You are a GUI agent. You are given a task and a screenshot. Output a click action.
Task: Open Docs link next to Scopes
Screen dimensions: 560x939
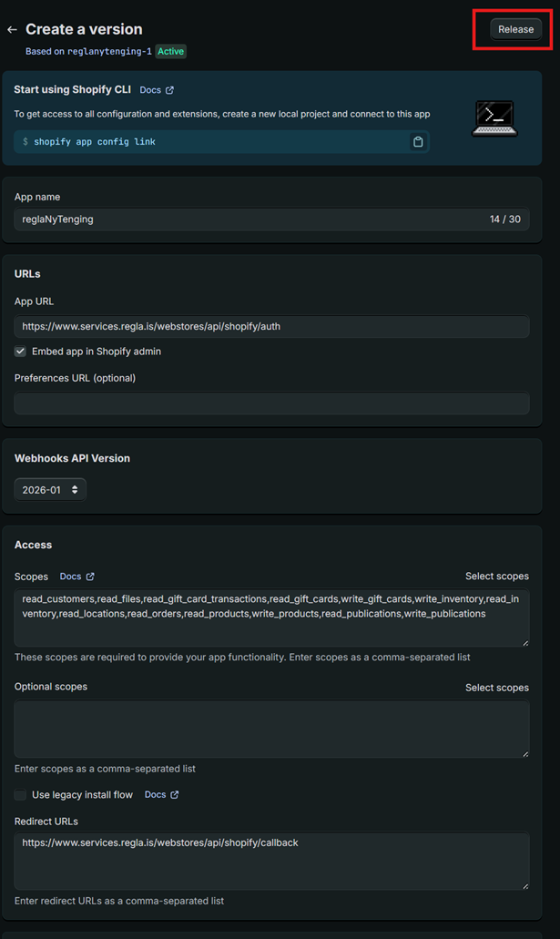76,577
